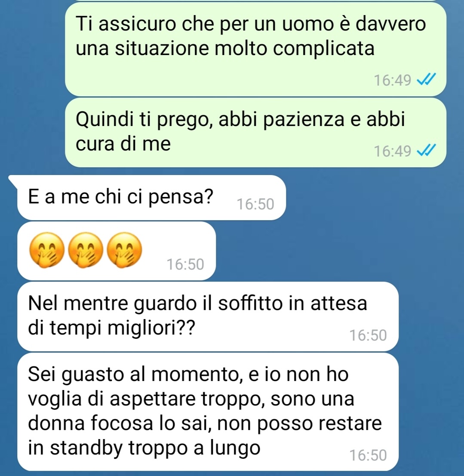464x476 pixels.
Task: Select the 'Nel mentre guardo il soffitto' message
Action: 208,316
